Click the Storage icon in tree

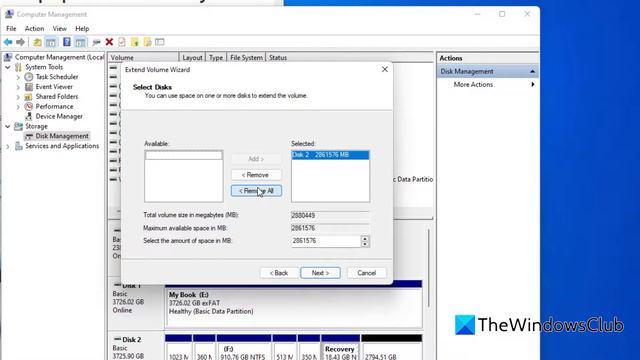pos(18,126)
